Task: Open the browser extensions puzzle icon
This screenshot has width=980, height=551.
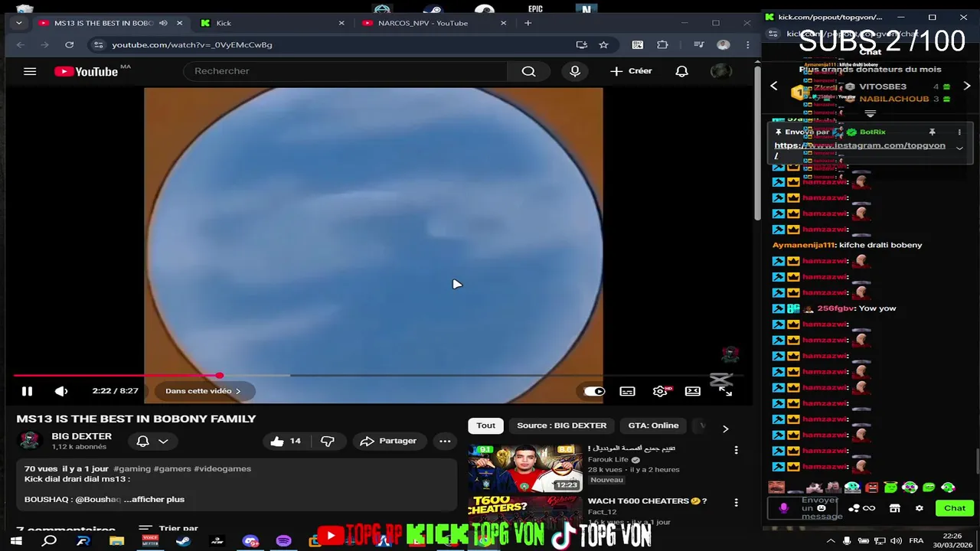Action: tap(662, 45)
